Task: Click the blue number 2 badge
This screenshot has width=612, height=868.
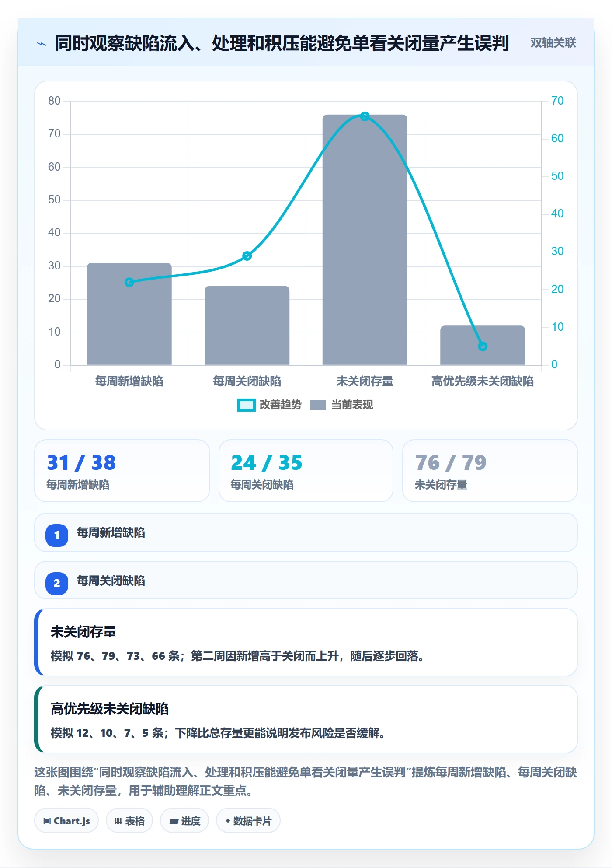Action: pyautogui.click(x=57, y=583)
